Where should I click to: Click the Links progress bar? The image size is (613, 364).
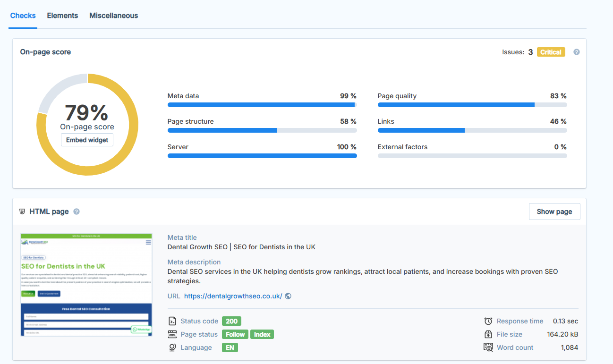point(472,130)
